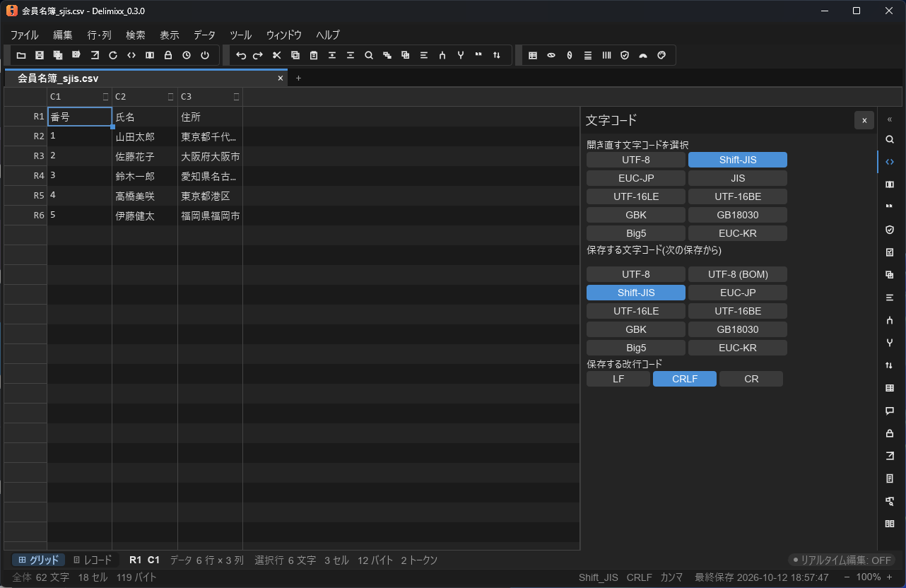The width and height of the screenshot is (906, 588).
Task: Close the 文字コード panel
Action: [x=864, y=120]
